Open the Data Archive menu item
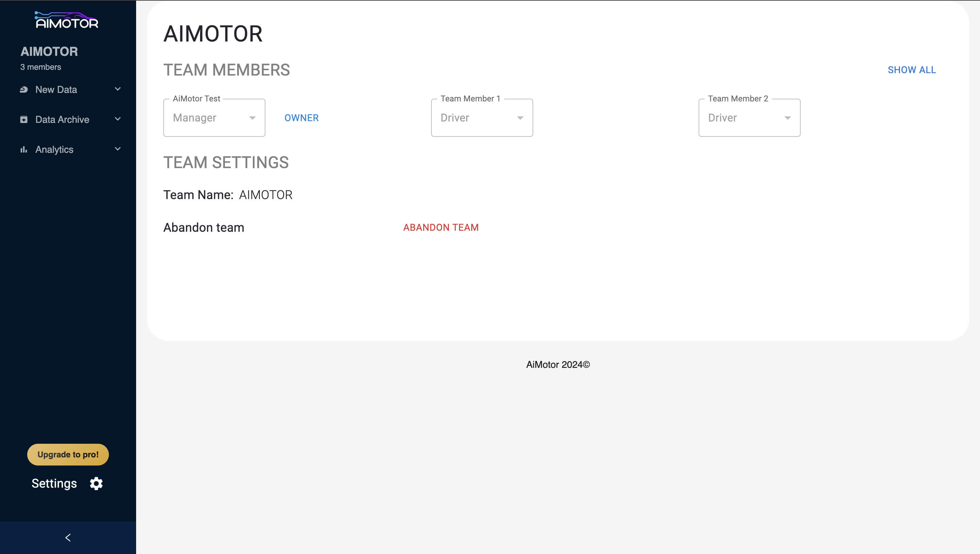Screen dimensions: 980x554 coord(62,119)
